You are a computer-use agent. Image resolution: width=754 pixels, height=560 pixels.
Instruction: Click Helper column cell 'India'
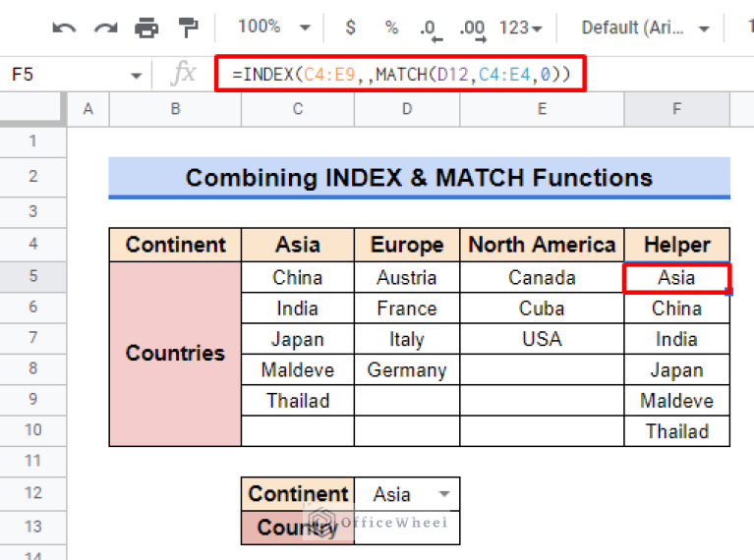click(x=676, y=339)
